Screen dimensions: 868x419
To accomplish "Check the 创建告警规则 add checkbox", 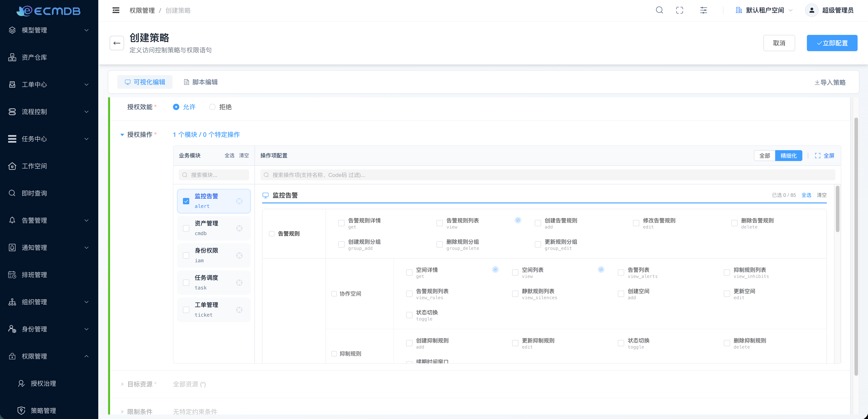I will tap(538, 223).
